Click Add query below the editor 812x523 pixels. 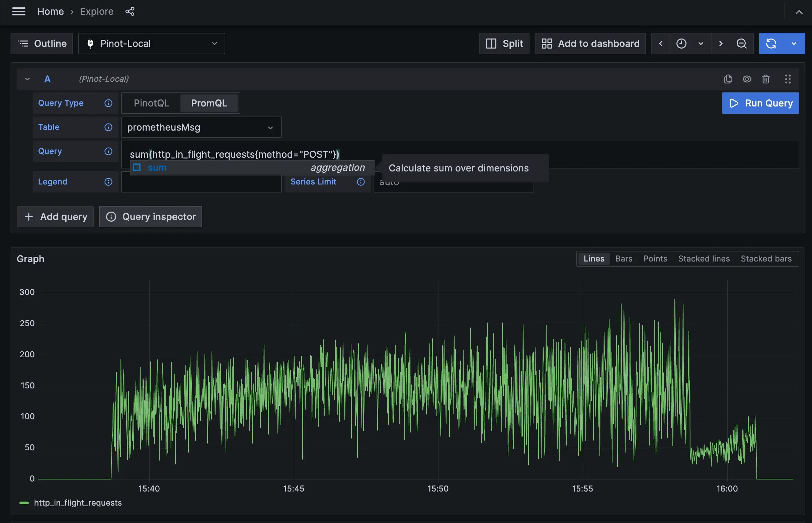pos(55,216)
